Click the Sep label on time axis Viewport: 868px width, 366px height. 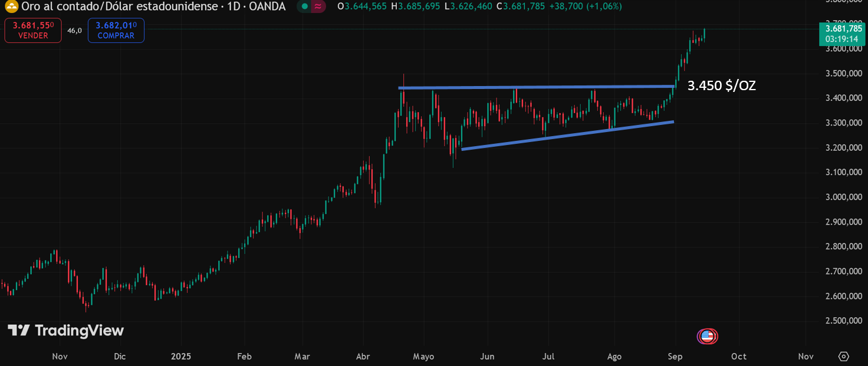click(x=675, y=357)
